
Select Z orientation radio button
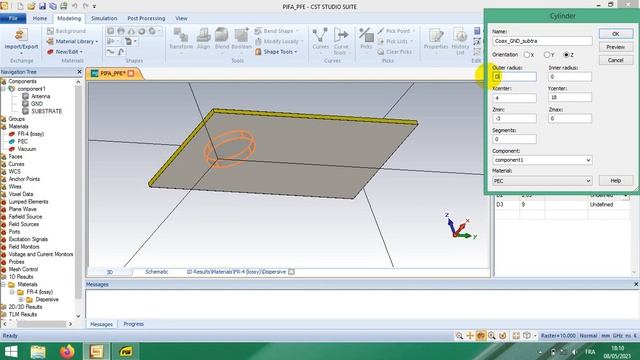click(566, 55)
